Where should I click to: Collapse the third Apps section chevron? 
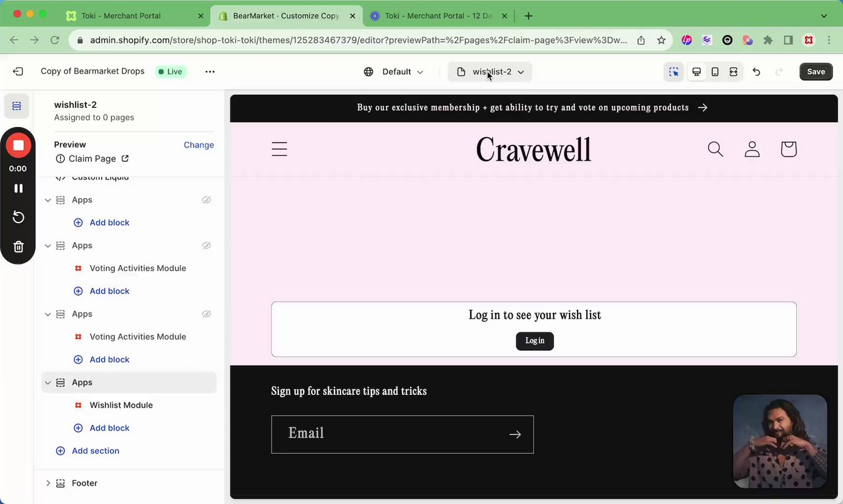[x=47, y=314]
